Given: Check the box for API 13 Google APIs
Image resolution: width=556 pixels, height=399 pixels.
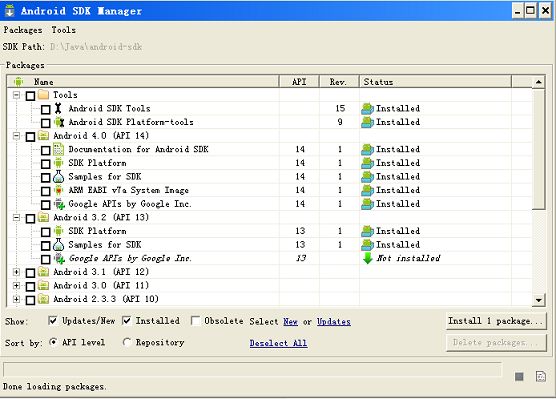Looking at the screenshot, I should [x=45, y=259].
